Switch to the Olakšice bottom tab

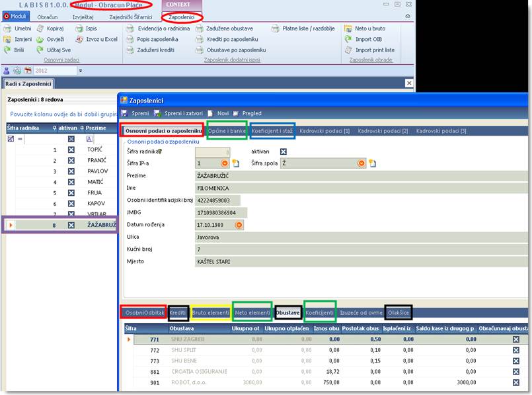(x=399, y=313)
